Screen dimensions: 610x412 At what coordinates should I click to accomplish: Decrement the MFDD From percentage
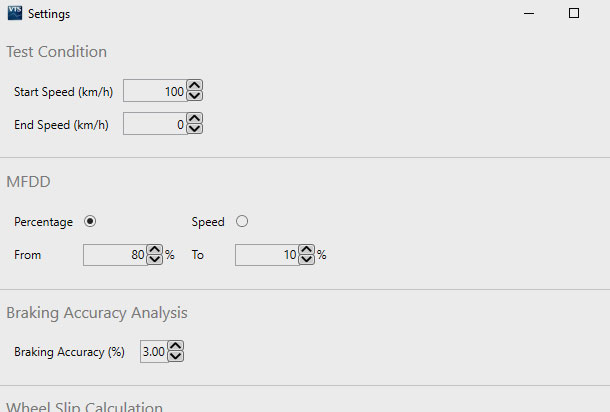(x=155, y=260)
